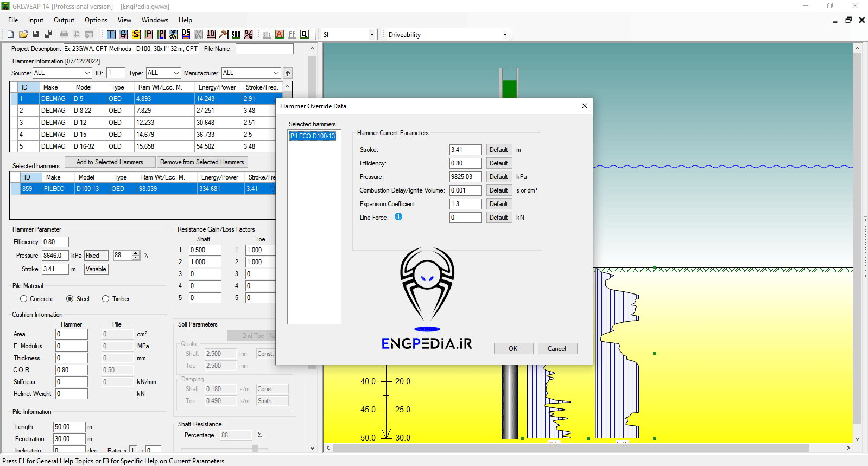This screenshot has height=466, width=868.
Task: Click the D with down-arrow toolbar icon
Action: pos(211,34)
